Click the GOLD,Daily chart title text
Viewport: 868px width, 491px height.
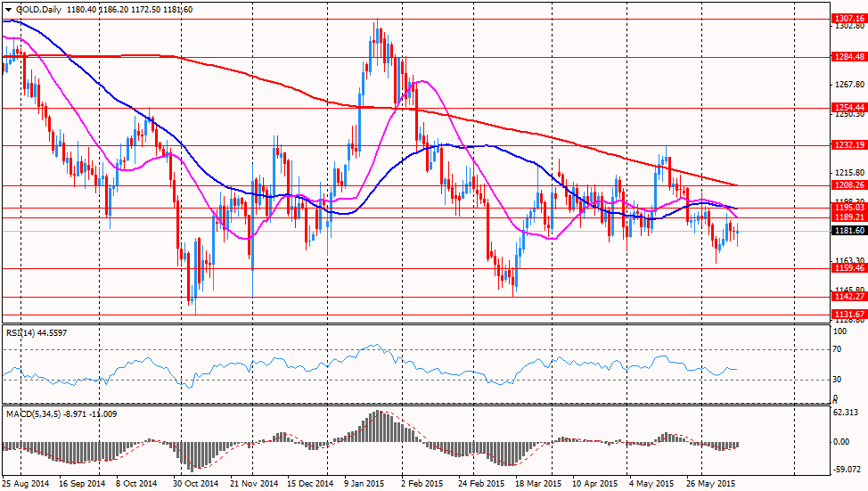tap(38, 10)
